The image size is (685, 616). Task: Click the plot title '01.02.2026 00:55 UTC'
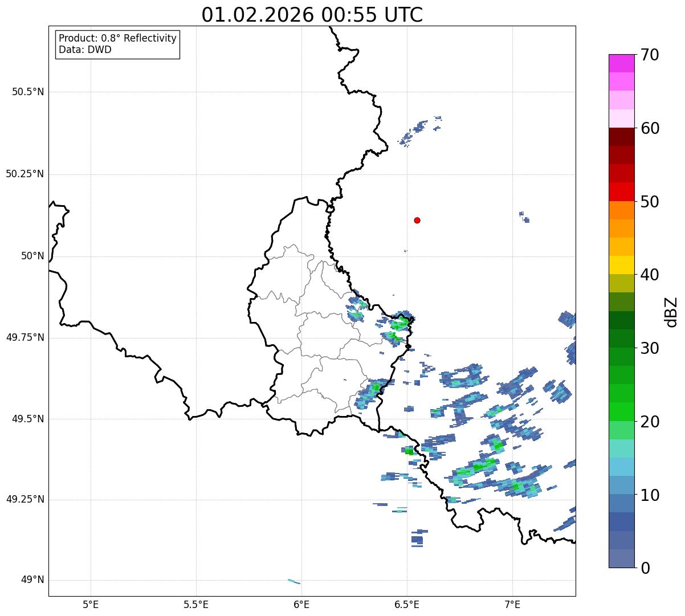(x=312, y=15)
